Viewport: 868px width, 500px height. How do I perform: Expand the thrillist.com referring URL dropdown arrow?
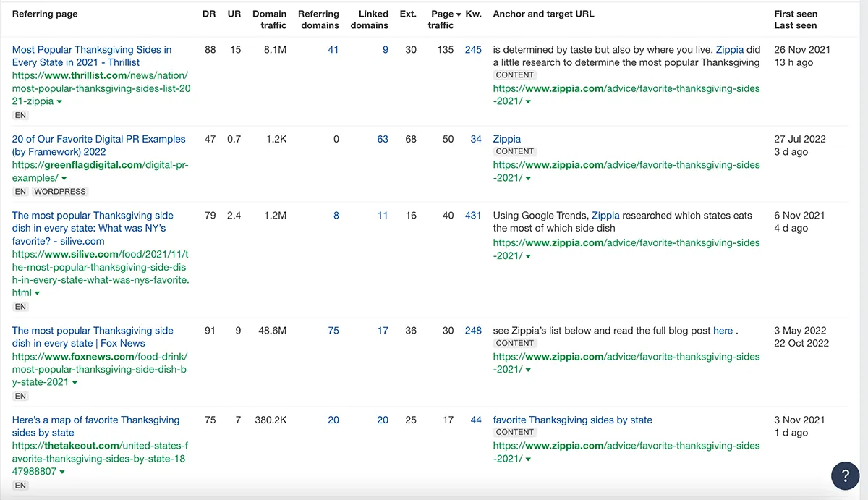pyautogui.click(x=59, y=102)
